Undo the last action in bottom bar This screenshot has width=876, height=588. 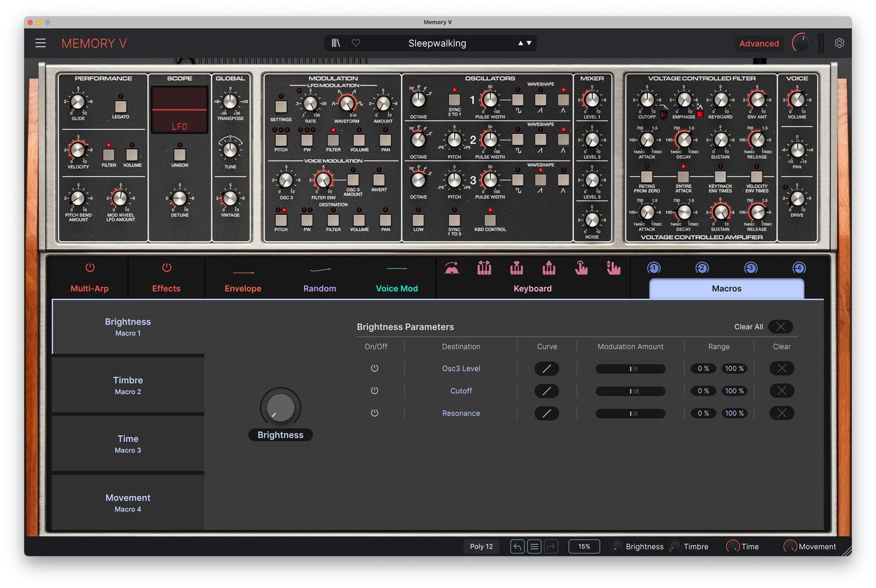pos(517,547)
